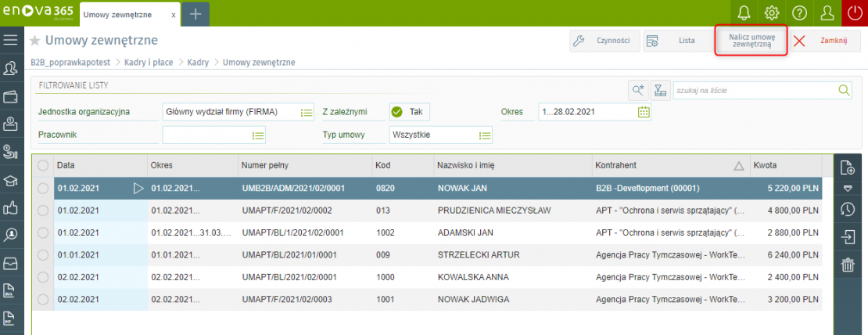Viewport: 868px width, 335px height.
Task: Select all rows with header circle
Action: pos(43,165)
